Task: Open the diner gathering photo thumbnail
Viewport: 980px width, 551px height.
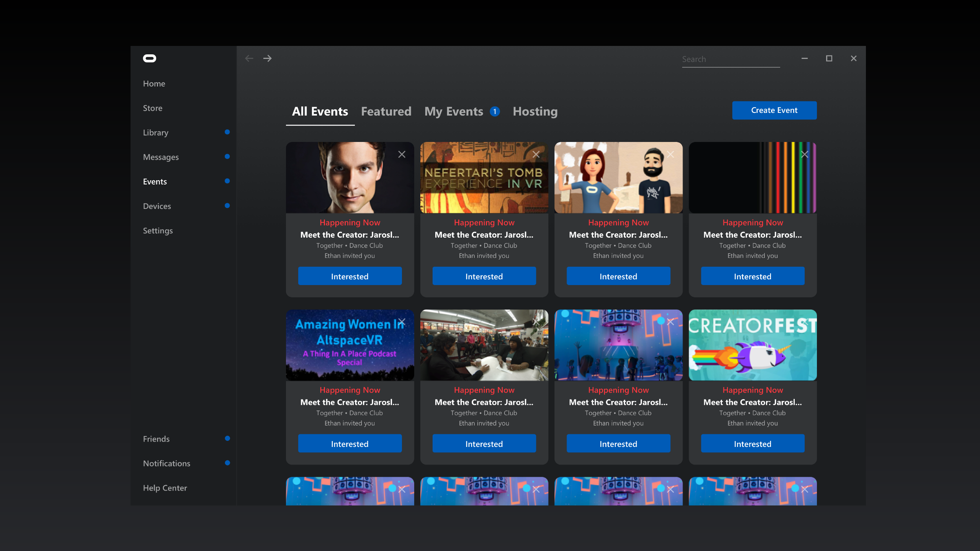Action: [484, 345]
